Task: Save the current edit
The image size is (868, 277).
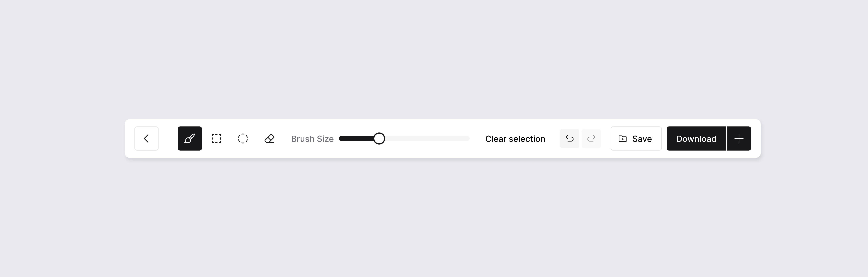Action: pyautogui.click(x=636, y=138)
